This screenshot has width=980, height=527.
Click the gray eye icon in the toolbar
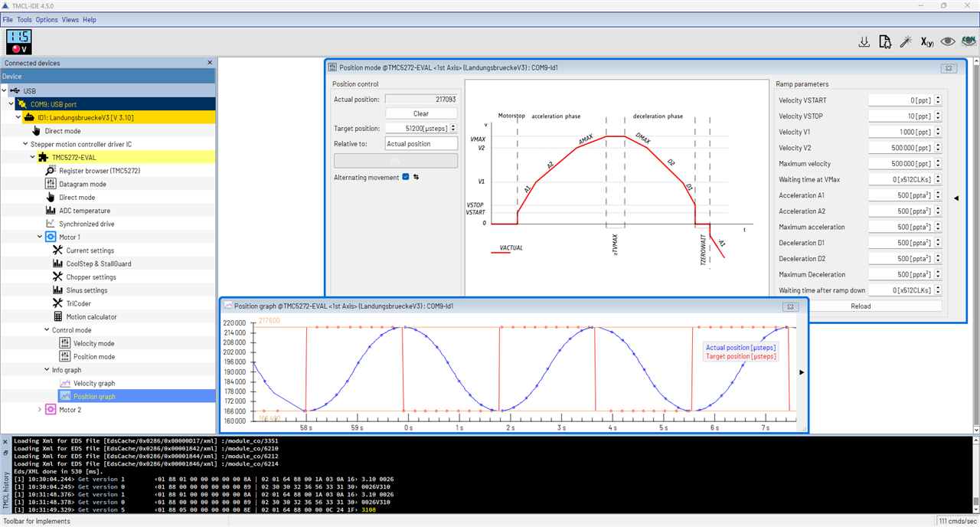pos(948,42)
